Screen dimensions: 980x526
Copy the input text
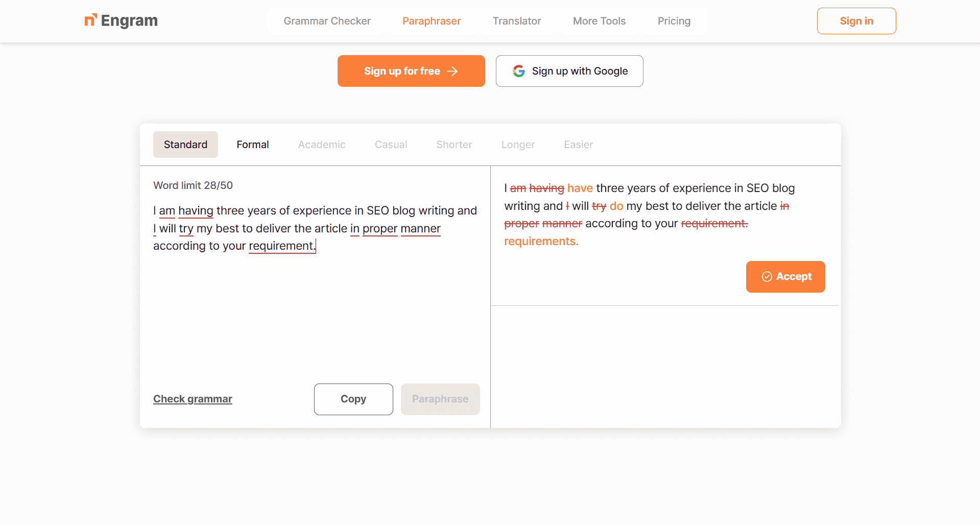coord(353,399)
